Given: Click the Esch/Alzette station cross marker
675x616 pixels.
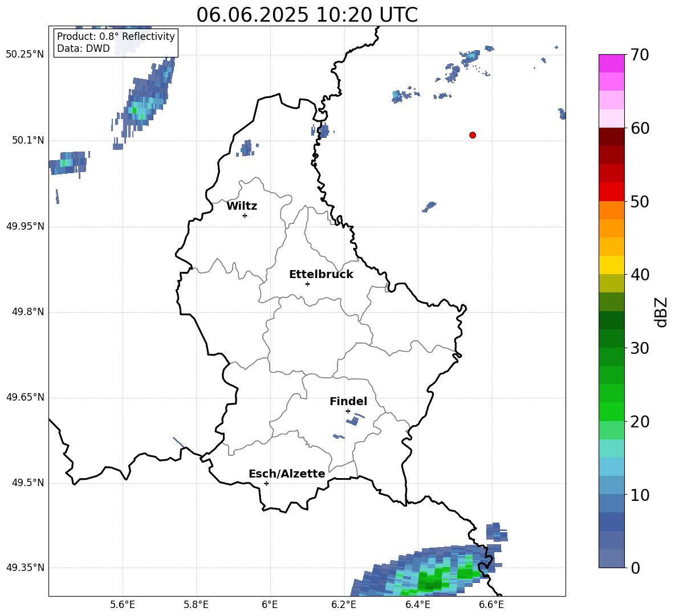Looking at the screenshot, I should (266, 483).
